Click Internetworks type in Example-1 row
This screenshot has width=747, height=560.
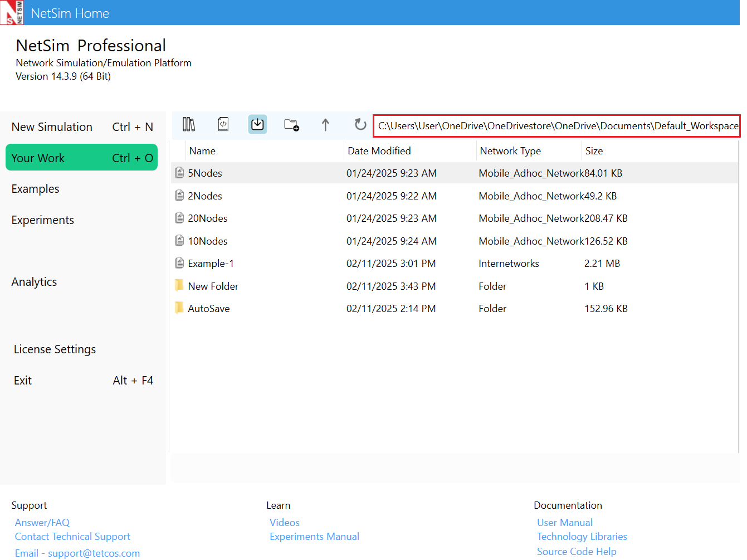509,264
